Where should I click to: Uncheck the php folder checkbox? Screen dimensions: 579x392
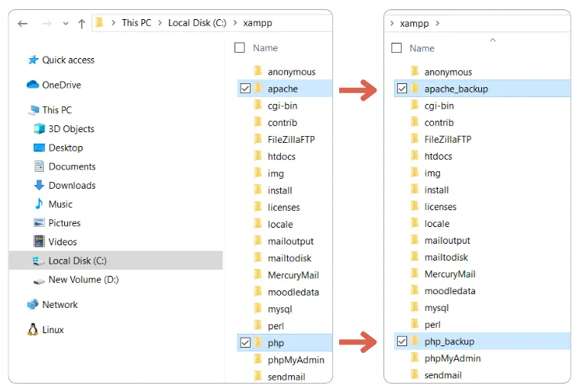pyautogui.click(x=245, y=342)
